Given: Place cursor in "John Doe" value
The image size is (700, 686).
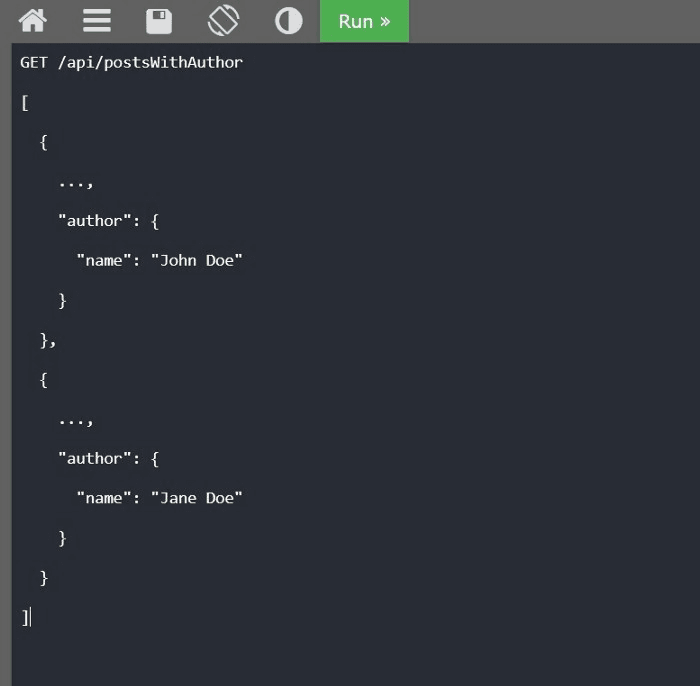Looking at the screenshot, I should (196, 261).
